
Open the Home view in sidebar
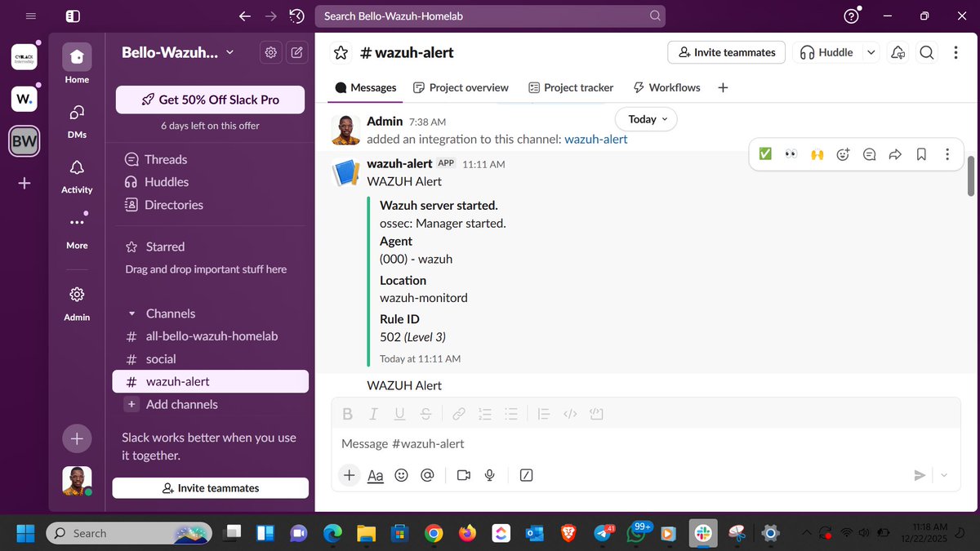click(77, 64)
